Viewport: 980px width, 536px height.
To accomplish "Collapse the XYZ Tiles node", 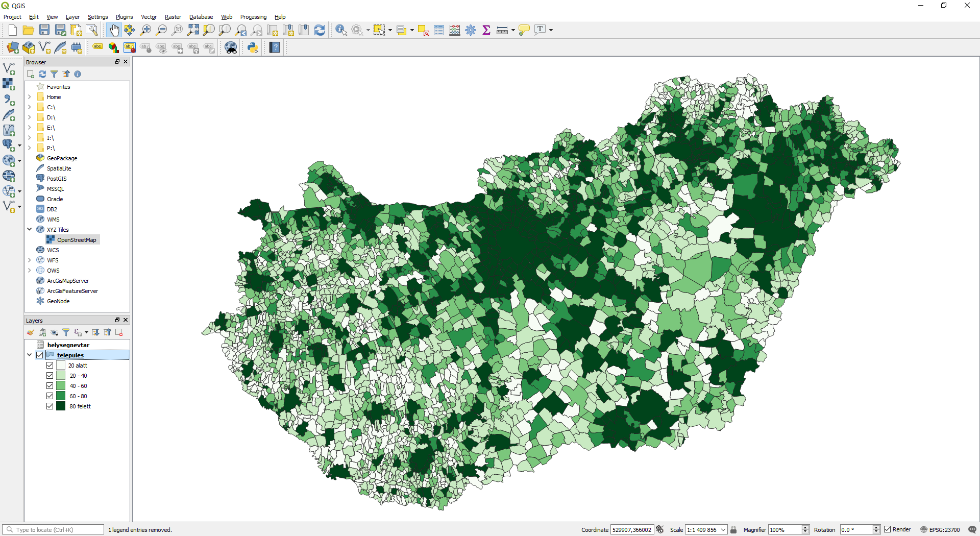I will pyautogui.click(x=29, y=229).
